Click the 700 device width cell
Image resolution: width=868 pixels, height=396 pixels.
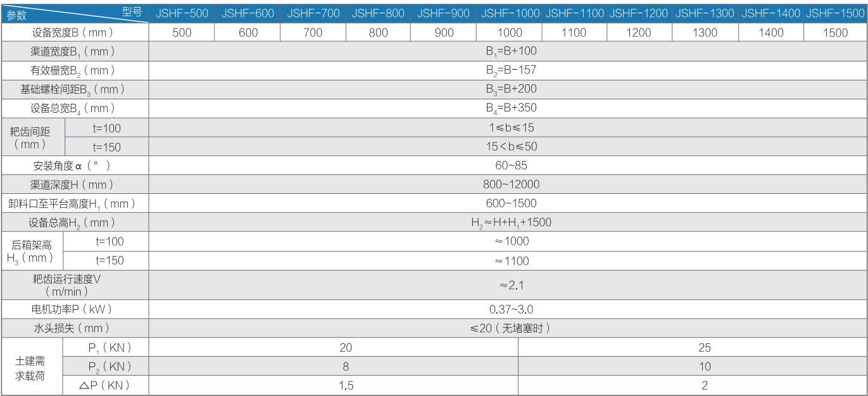click(x=313, y=33)
